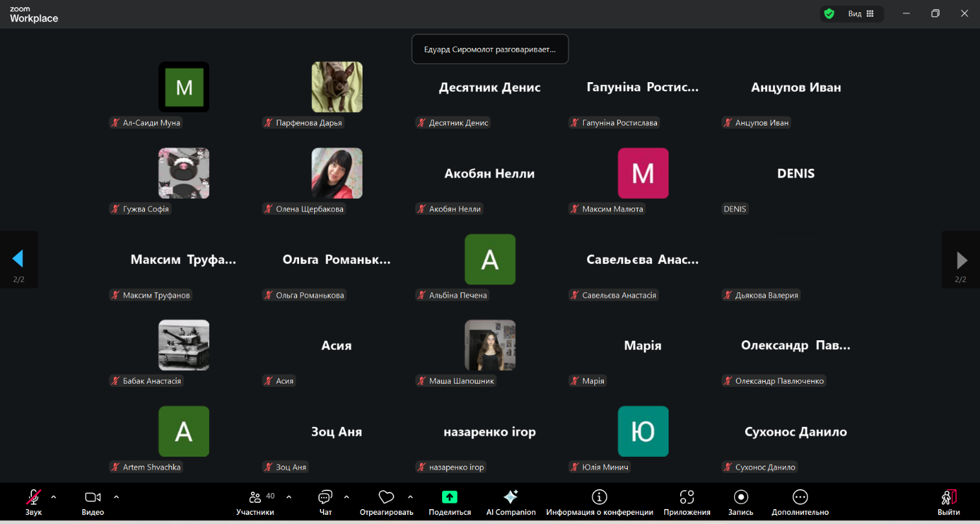The height and width of the screenshot is (524, 980).
Task: Open AI Companion
Action: 511,497
